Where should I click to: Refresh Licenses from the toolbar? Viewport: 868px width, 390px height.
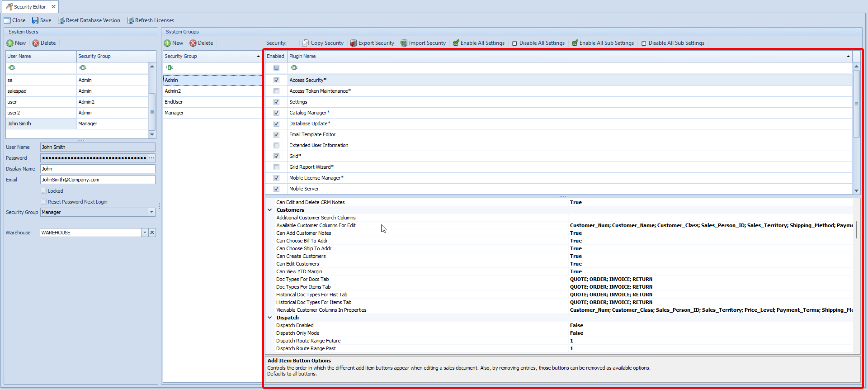pos(151,20)
